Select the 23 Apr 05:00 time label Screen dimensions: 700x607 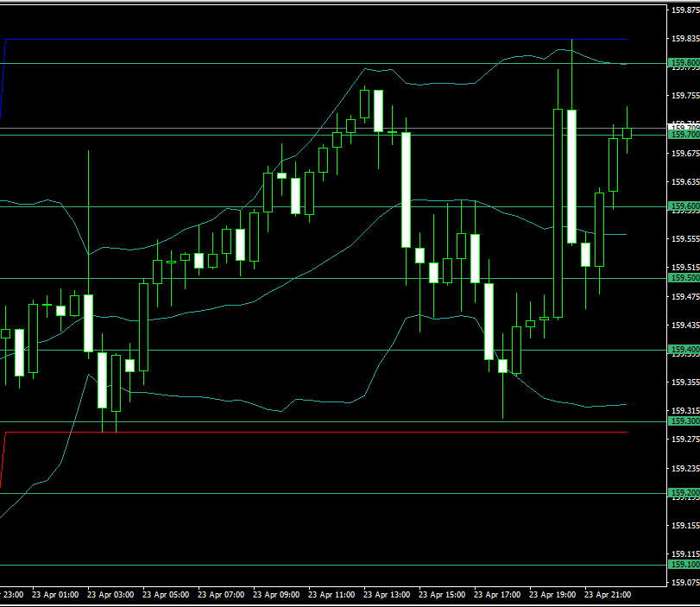coord(165,595)
